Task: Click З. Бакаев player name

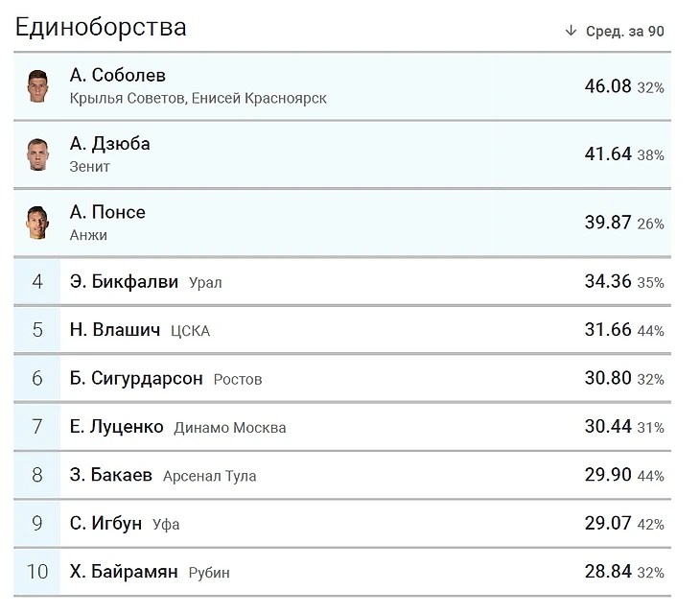Action: pyautogui.click(x=110, y=475)
